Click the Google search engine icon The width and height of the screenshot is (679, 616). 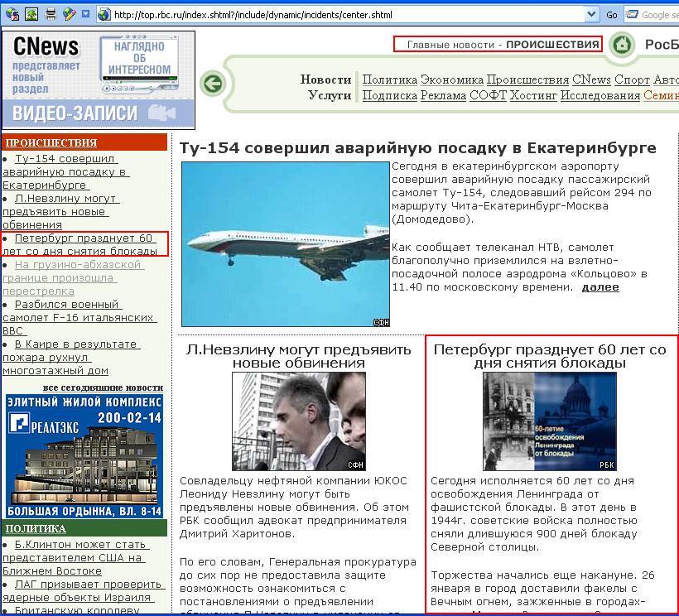point(633,14)
